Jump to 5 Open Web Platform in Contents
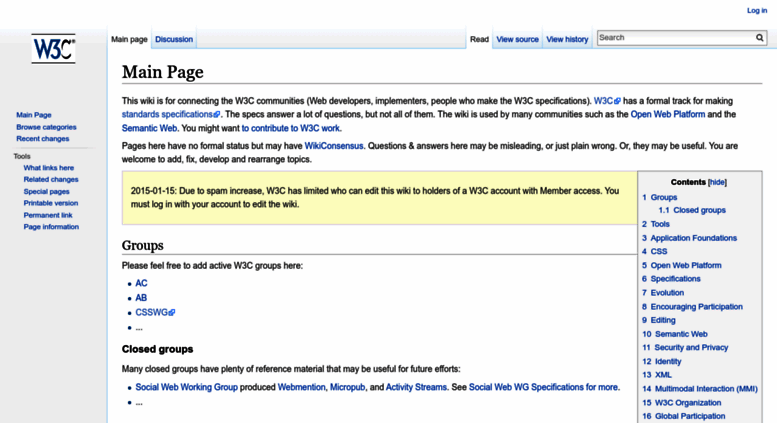This screenshot has height=423, width=777. point(682,265)
